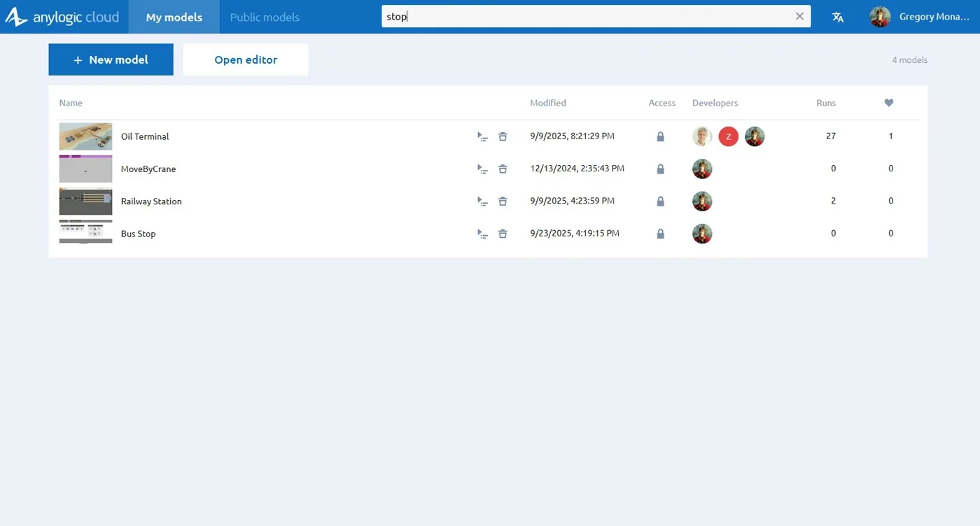Sort by the Modified column header

pyautogui.click(x=548, y=103)
